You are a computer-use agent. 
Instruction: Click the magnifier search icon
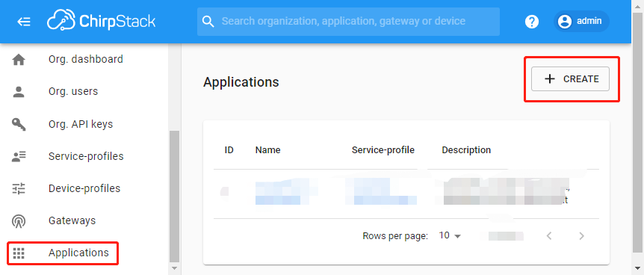(208, 22)
